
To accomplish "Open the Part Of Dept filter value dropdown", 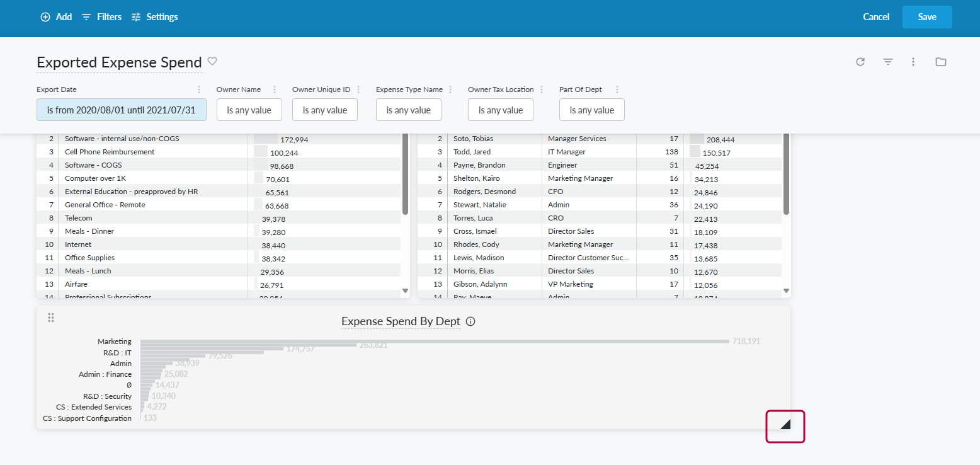I will coord(591,110).
